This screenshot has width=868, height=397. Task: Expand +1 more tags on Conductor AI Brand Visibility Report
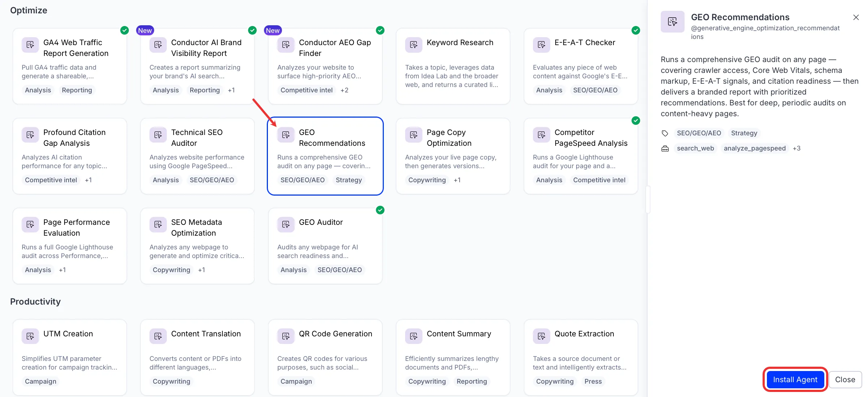click(x=231, y=90)
